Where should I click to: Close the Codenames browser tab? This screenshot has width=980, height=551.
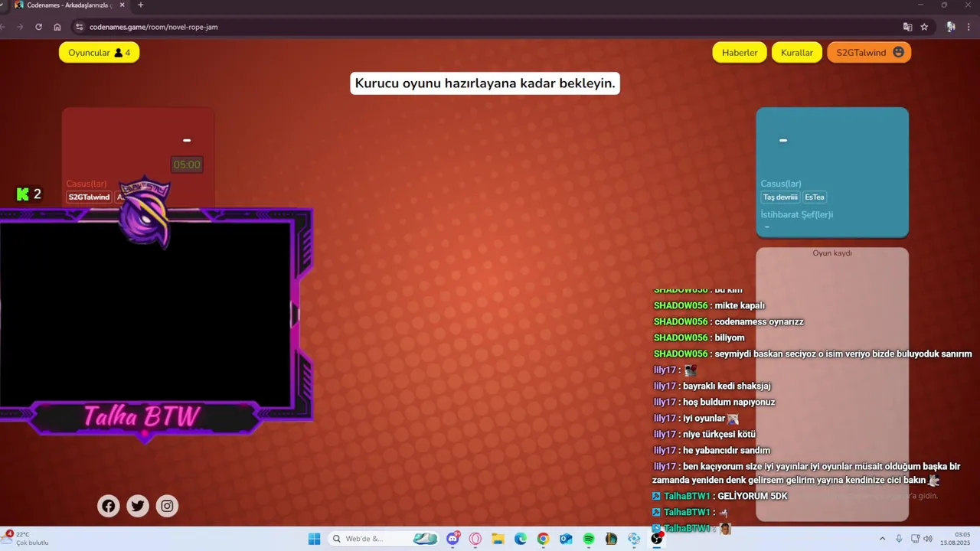pos(122,5)
